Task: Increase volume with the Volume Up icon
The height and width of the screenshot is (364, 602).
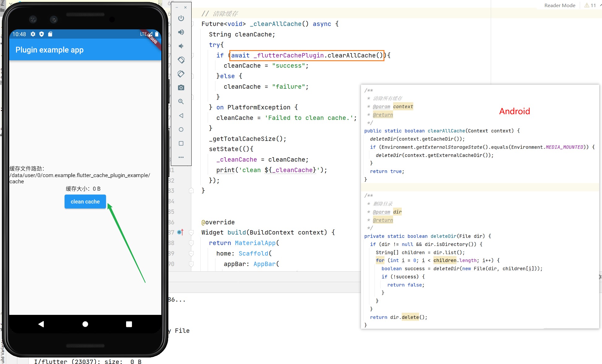Action: [181, 32]
